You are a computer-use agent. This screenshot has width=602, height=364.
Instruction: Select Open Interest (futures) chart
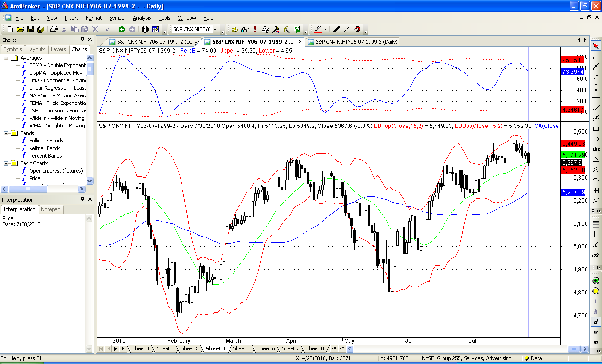56,171
